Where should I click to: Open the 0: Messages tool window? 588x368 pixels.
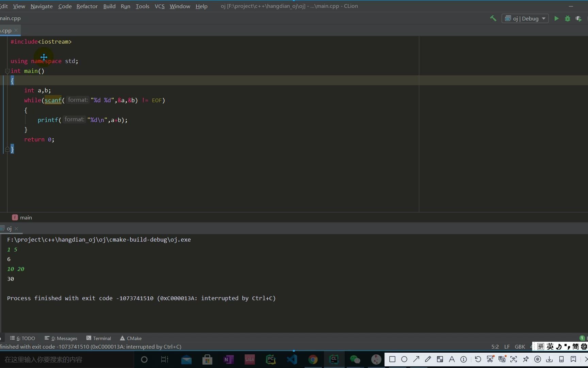point(61,338)
